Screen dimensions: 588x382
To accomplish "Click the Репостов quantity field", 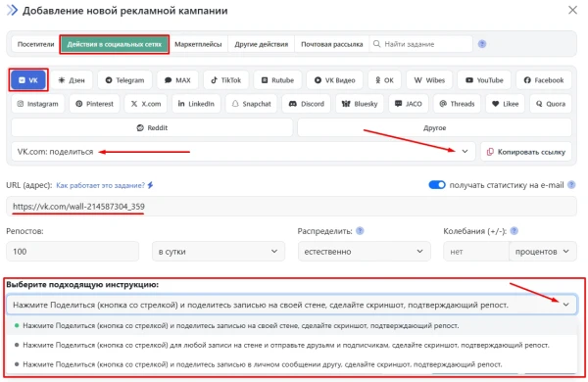I will tap(73, 252).
